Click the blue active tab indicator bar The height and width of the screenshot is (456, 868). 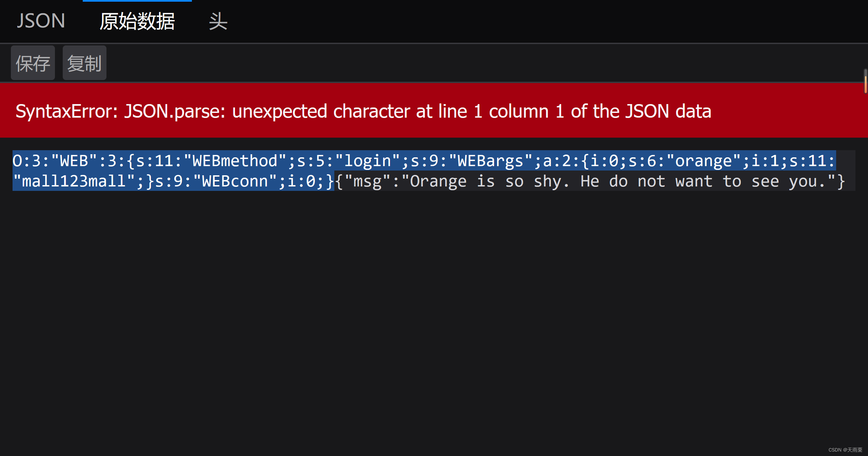click(x=137, y=1)
